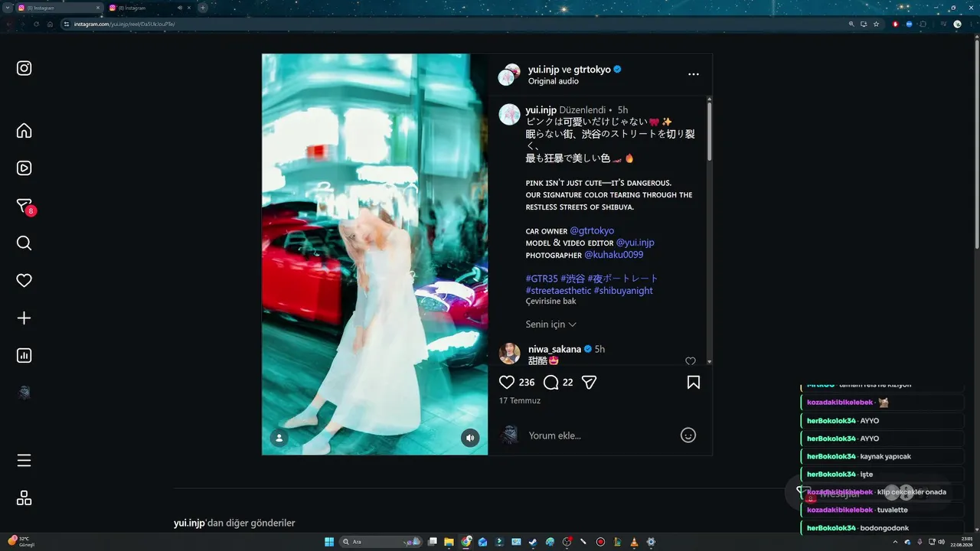980x551 pixels.
Task: Open Steam from the taskbar
Action: [x=533, y=542]
